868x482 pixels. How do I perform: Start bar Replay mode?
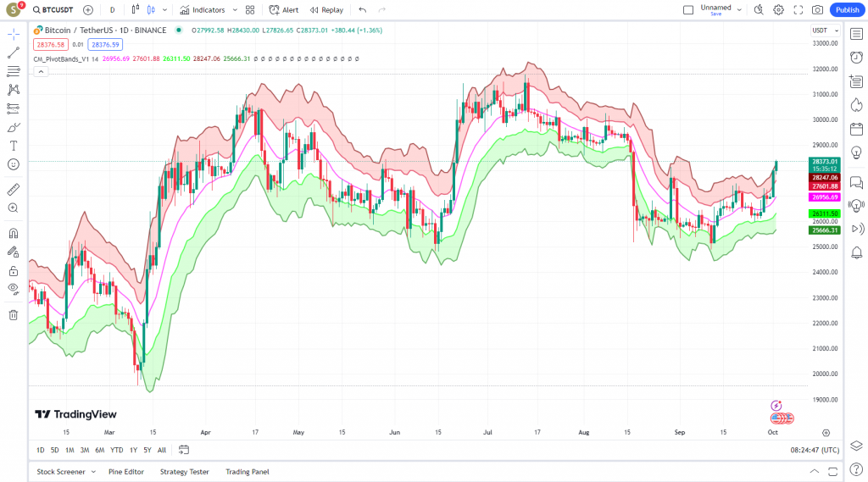326,10
